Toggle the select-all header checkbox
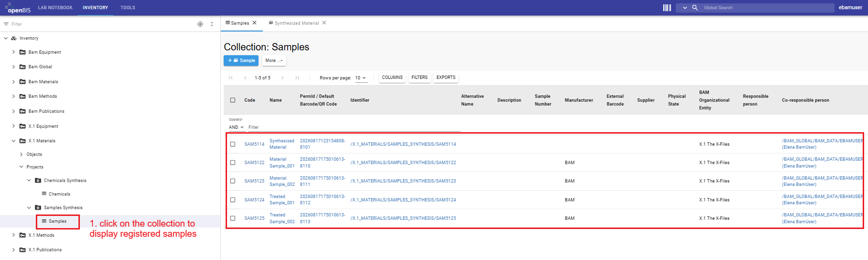Screen dimensions: 868x260 coord(233,100)
